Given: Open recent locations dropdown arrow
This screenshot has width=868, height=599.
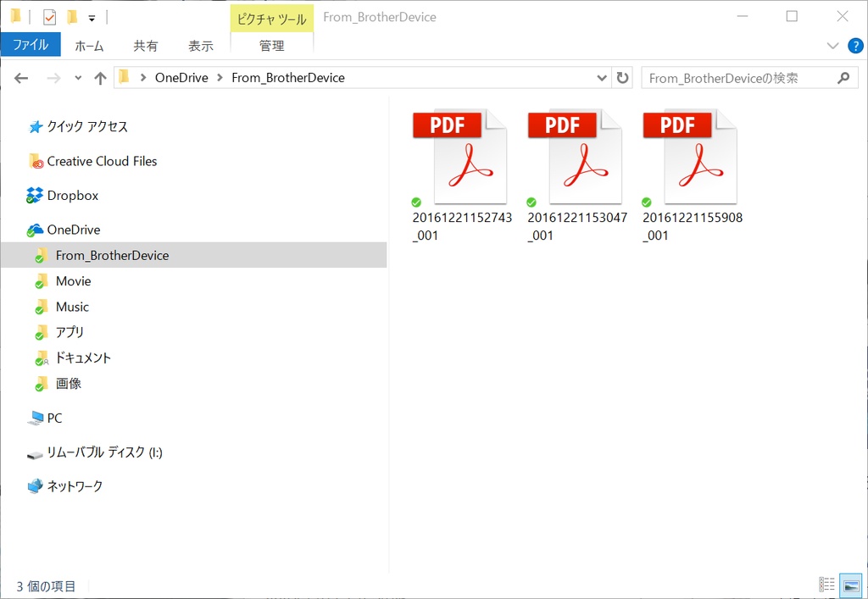Looking at the screenshot, I should [78, 78].
